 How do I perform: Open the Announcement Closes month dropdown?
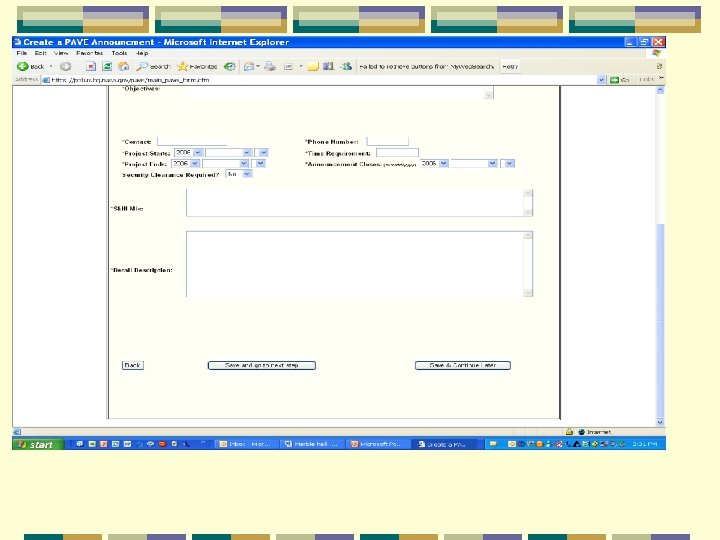click(474, 163)
